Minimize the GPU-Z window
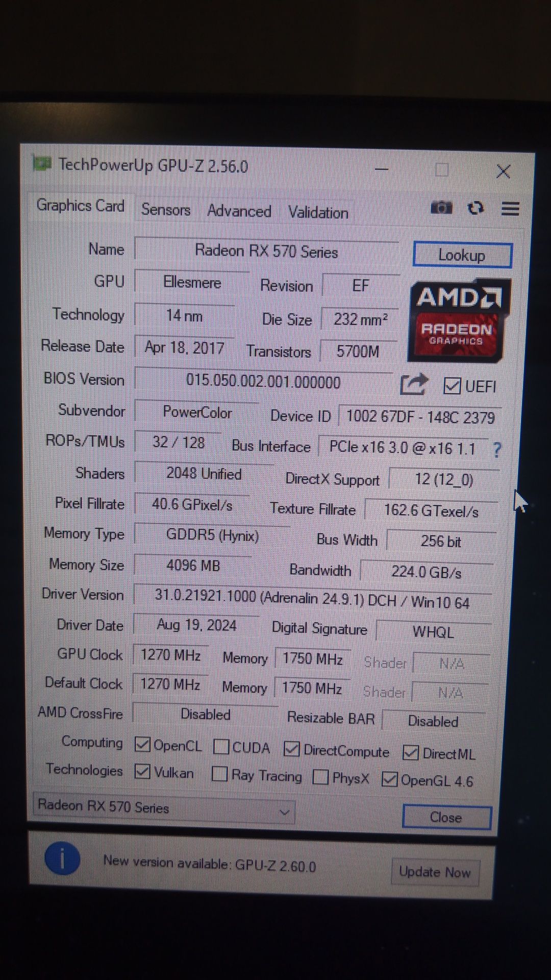 point(381,169)
